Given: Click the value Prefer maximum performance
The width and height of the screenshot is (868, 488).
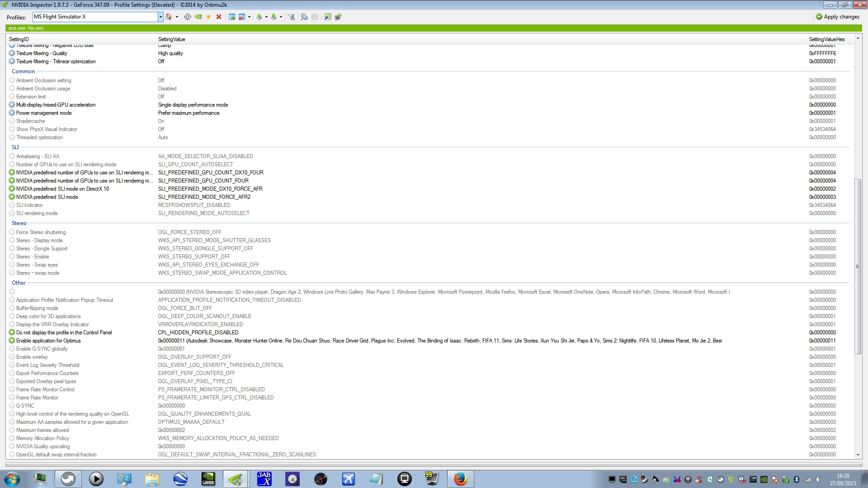Looking at the screenshot, I should click(x=189, y=113).
